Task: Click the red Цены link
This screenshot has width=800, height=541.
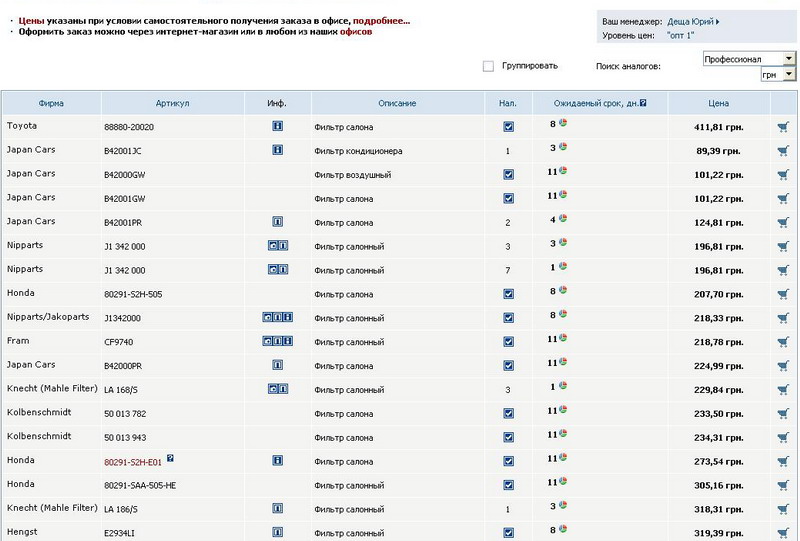Action: coord(32,21)
